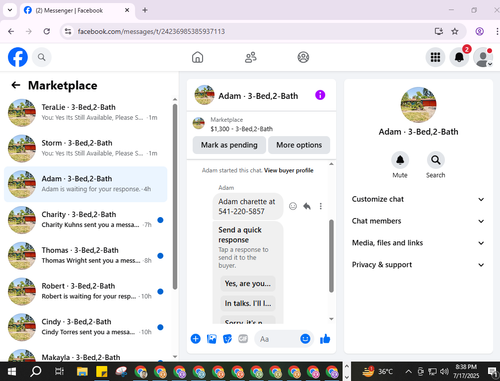Select the Messenger | Facebook browser tab
500x381 pixels.
(77, 10)
